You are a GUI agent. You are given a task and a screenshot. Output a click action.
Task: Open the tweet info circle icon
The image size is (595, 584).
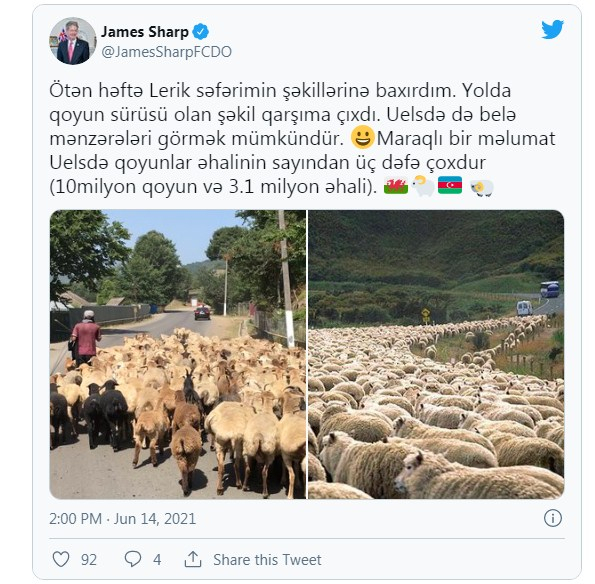coord(552,518)
